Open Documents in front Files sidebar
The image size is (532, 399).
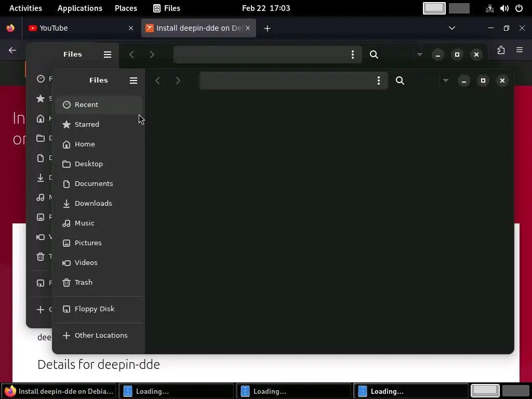coord(98,183)
